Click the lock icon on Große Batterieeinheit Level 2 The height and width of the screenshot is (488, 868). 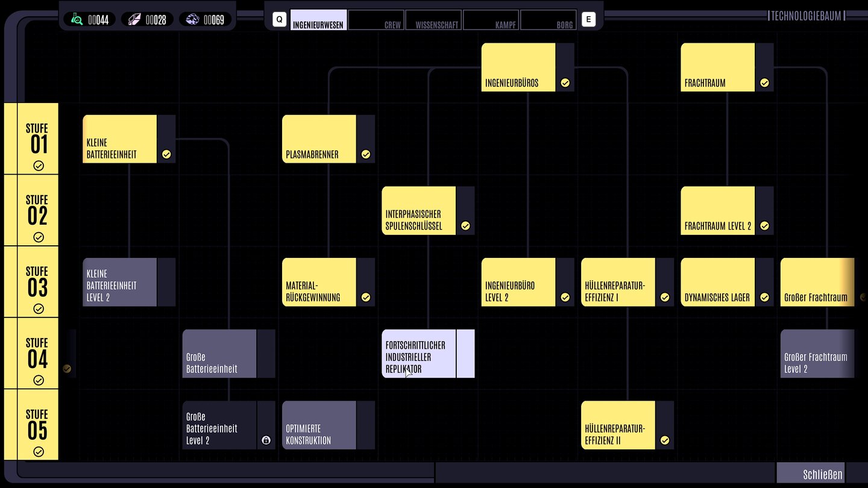pyautogui.click(x=266, y=440)
